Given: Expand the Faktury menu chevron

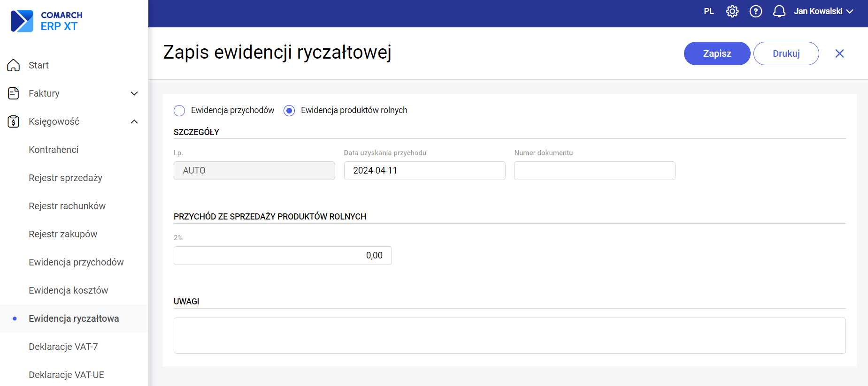Looking at the screenshot, I should point(134,93).
